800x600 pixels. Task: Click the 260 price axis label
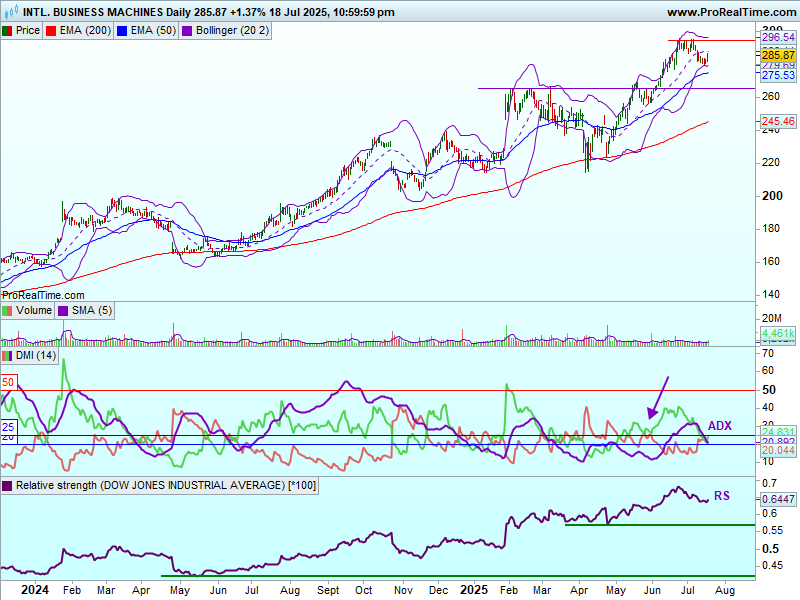(771, 96)
